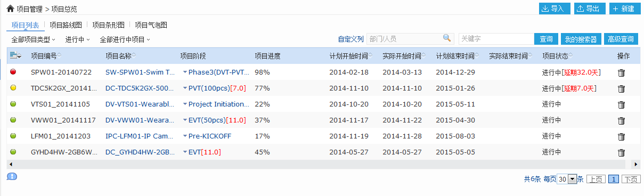Screen dimensions: 644x196
Task: Delete the GYHD4HW-2GB6W project using trash icon
Action: 621,152
